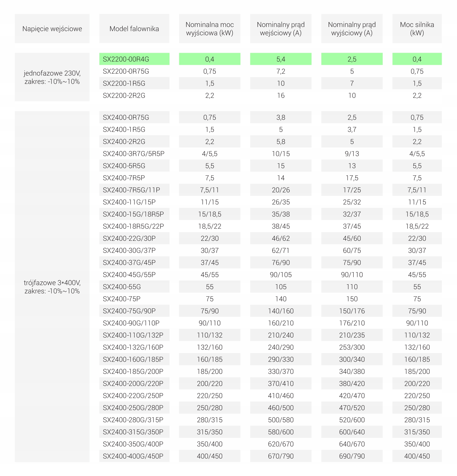Select the SX2400-90G/110P model cell
Screen dimensions: 457x476
(131, 323)
